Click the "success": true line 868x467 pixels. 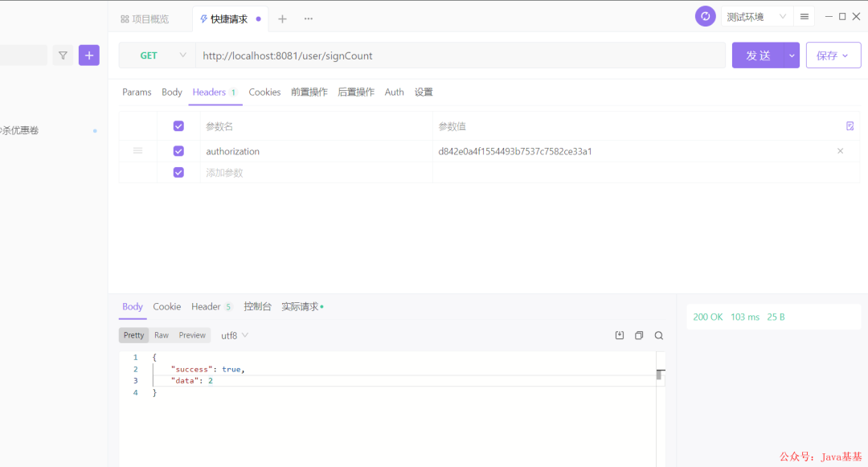[x=207, y=369]
